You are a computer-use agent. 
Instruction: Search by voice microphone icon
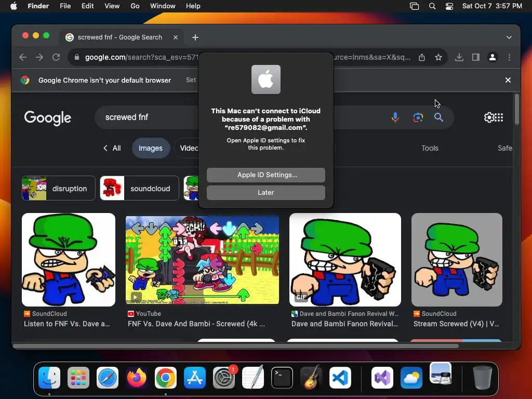(395, 117)
